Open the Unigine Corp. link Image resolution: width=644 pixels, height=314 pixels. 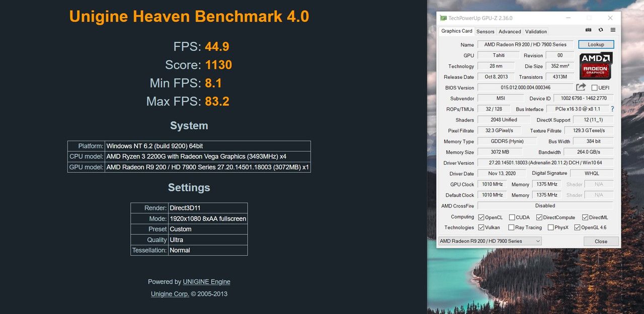pos(170,294)
